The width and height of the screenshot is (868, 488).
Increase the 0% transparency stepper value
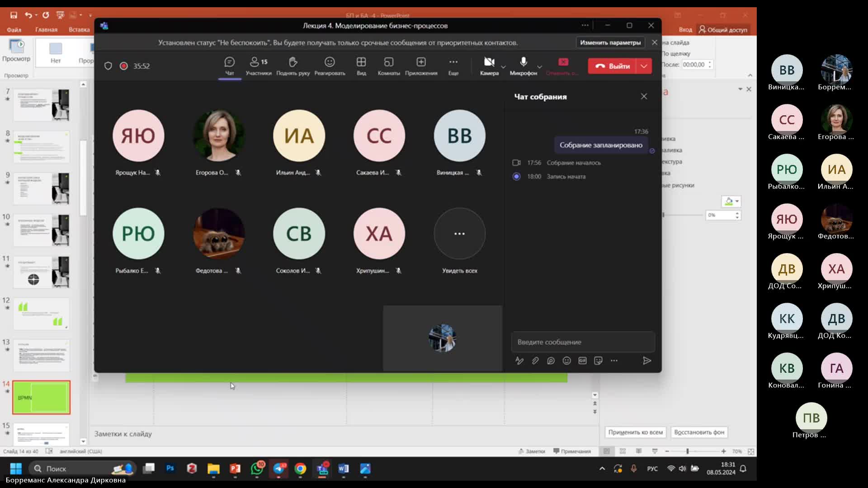click(x=737, y=213)
